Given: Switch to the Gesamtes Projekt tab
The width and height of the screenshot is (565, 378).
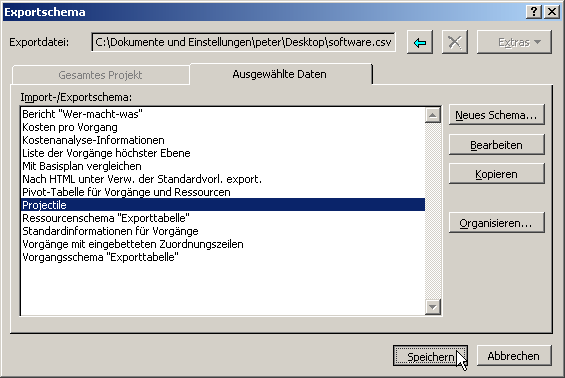Looking at the screenshot, I should [x=100, y=75].
